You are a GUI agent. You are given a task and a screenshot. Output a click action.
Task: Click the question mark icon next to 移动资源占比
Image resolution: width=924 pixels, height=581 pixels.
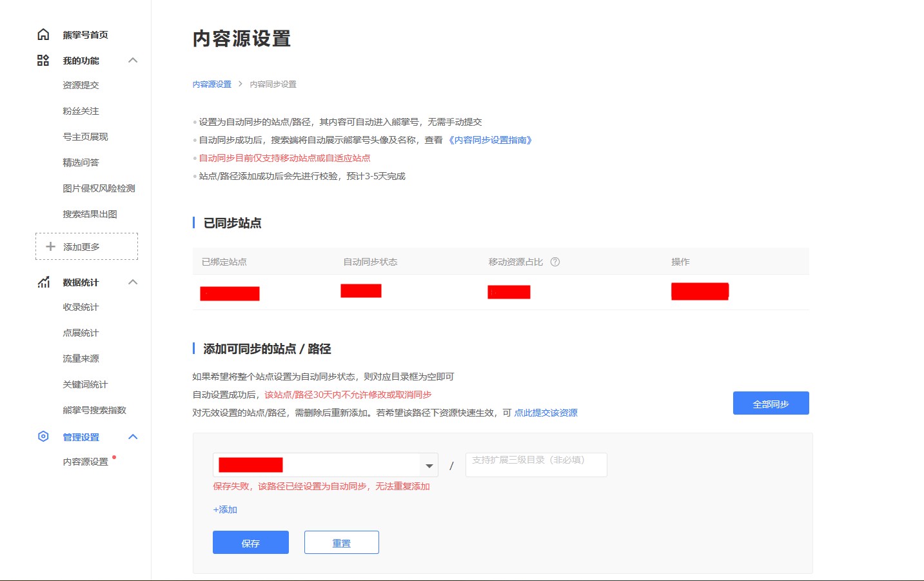tap(555, 262)
